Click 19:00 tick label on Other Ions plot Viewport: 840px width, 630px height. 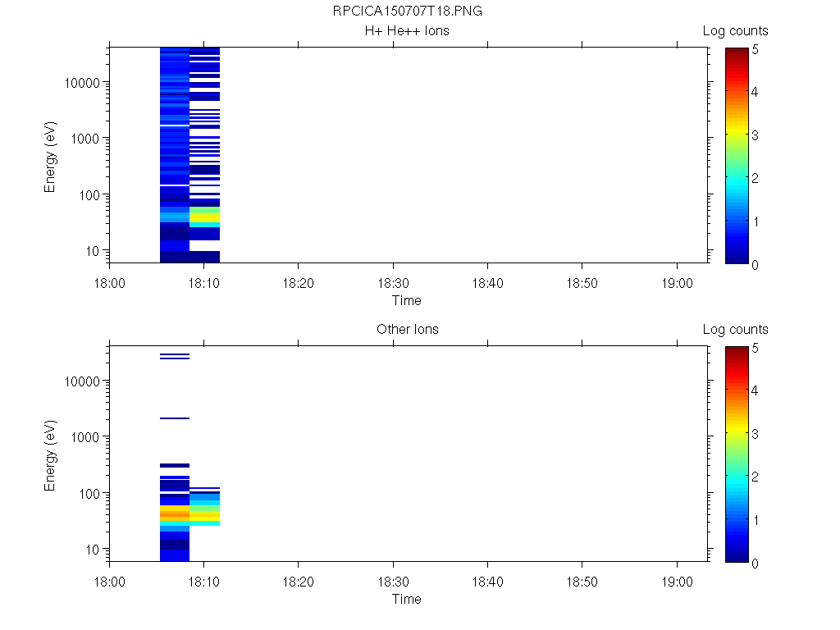click(677, 582)
